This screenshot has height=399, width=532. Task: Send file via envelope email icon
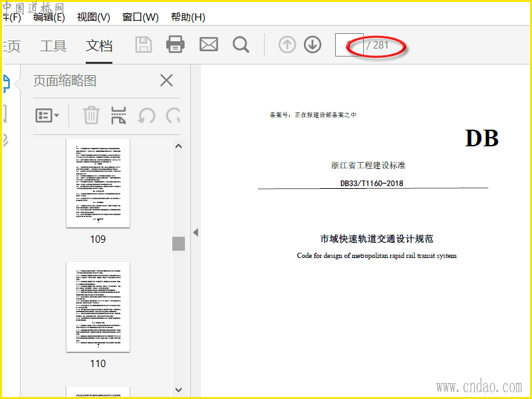209,45
